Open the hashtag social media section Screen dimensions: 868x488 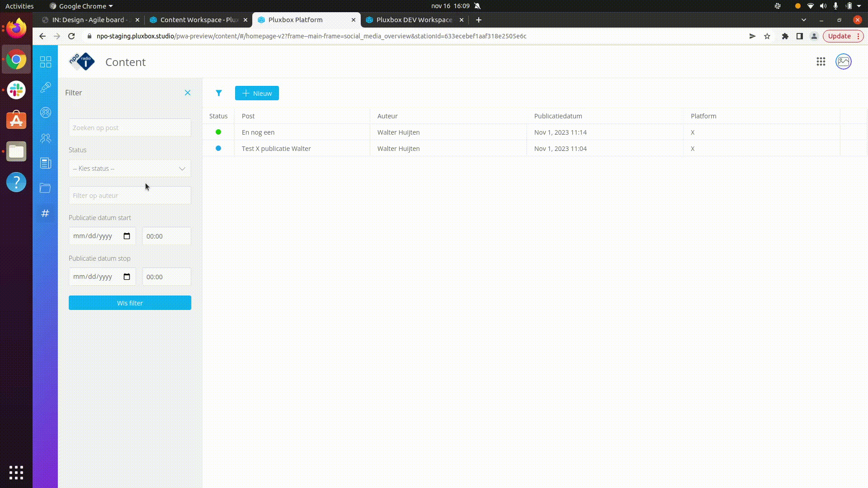[x=45, y=213]
